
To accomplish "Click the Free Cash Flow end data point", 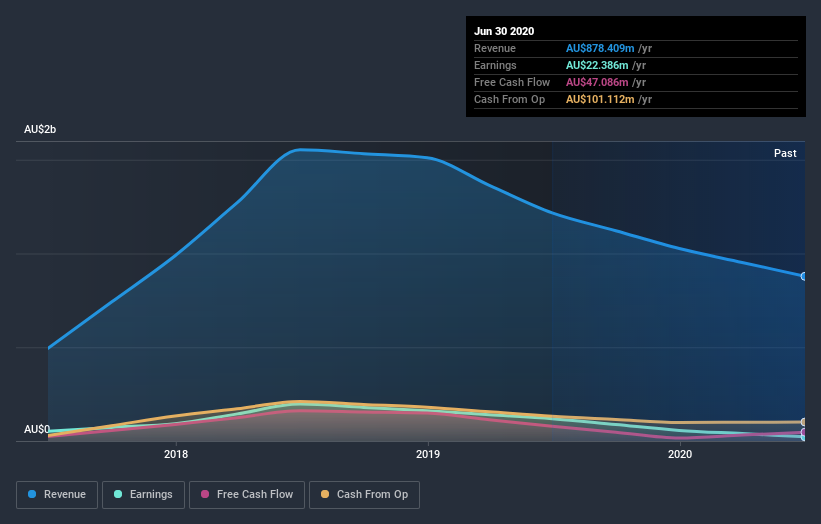I will tap(804, 432).
